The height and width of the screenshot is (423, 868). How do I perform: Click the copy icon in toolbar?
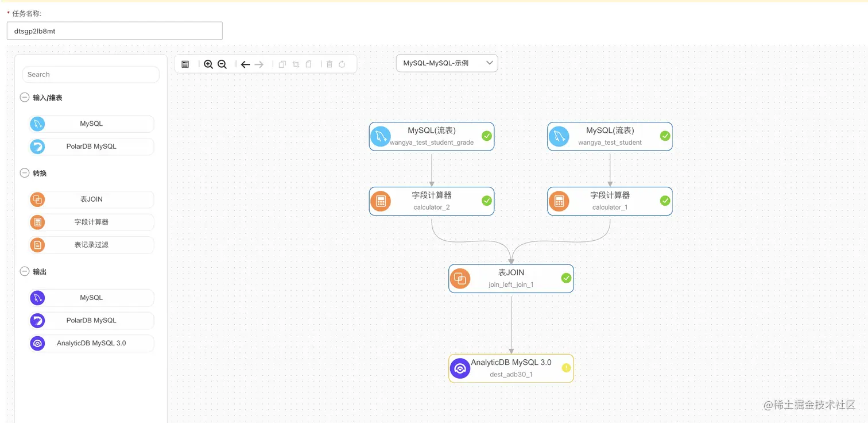(282, 64)
